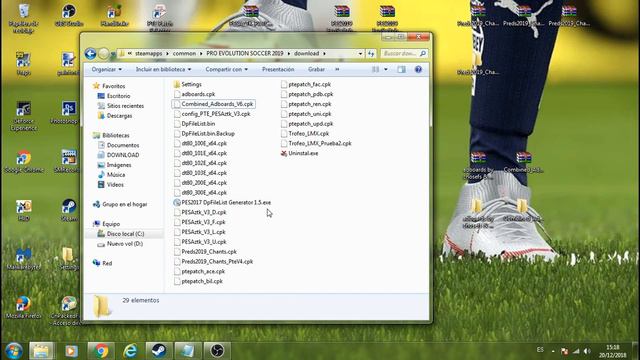Click the Grabar toolbar button
This screenshot has width=640, height=360.
click(x=316, y=69)
